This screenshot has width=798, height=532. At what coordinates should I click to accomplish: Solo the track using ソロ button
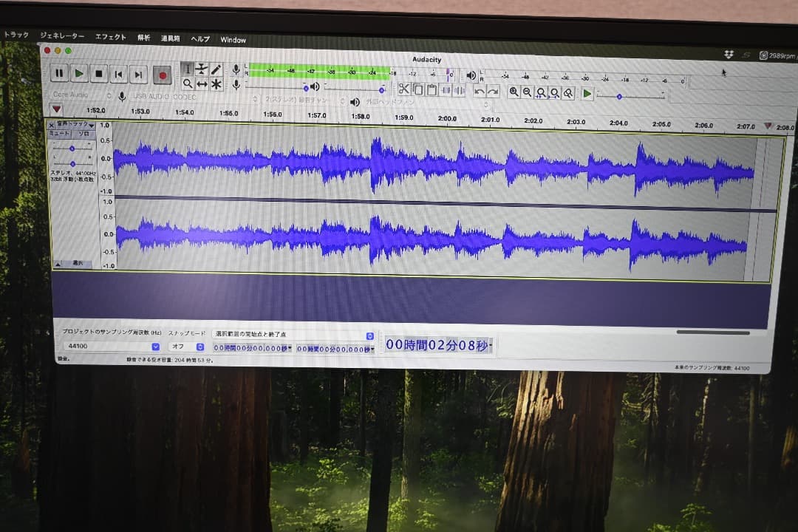pos(83,134)
